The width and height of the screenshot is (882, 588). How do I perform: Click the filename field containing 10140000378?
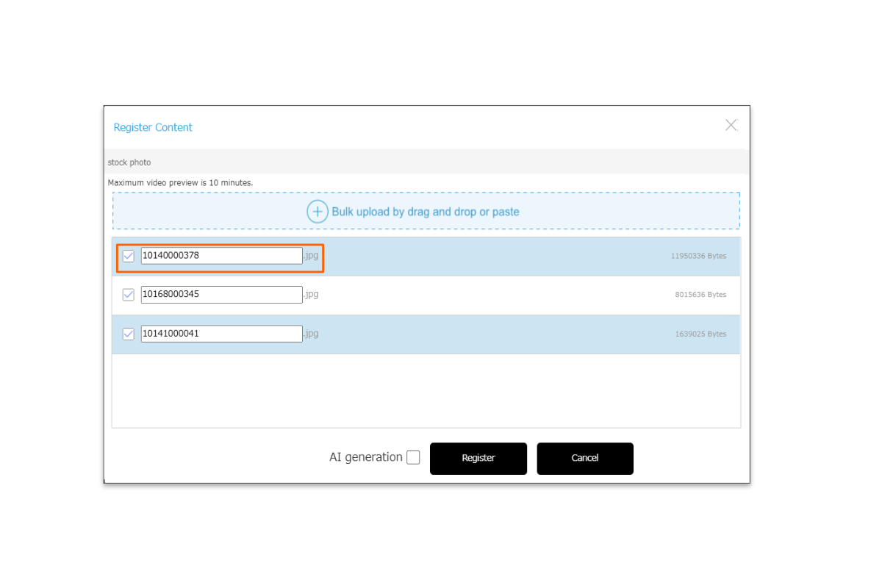tap(221, 256)
